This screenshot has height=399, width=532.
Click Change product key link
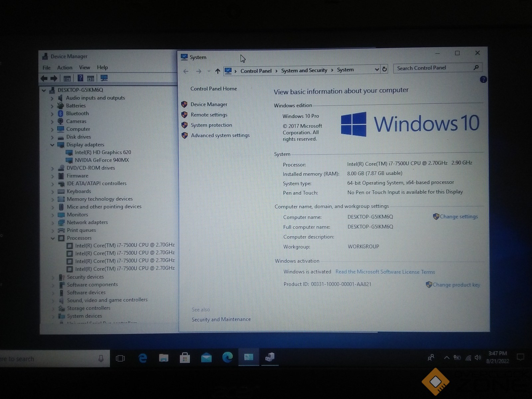click(456, 285)
